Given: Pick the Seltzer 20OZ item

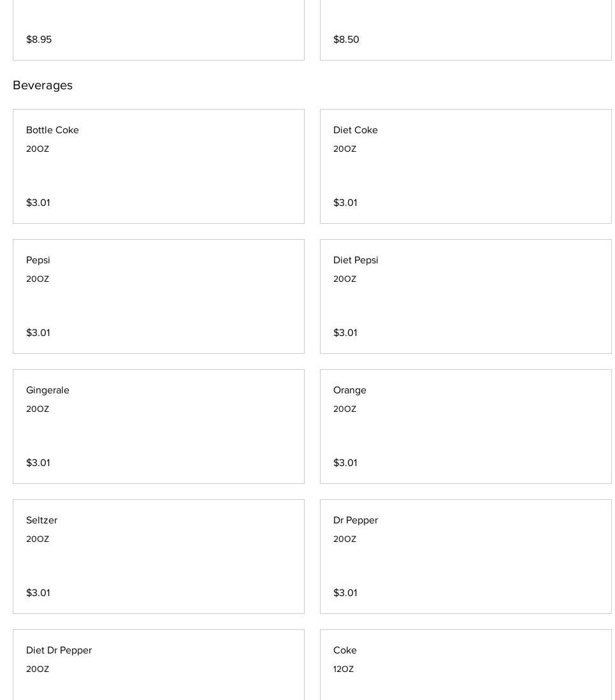Looking at the screenshot, I should pos(158,556).
